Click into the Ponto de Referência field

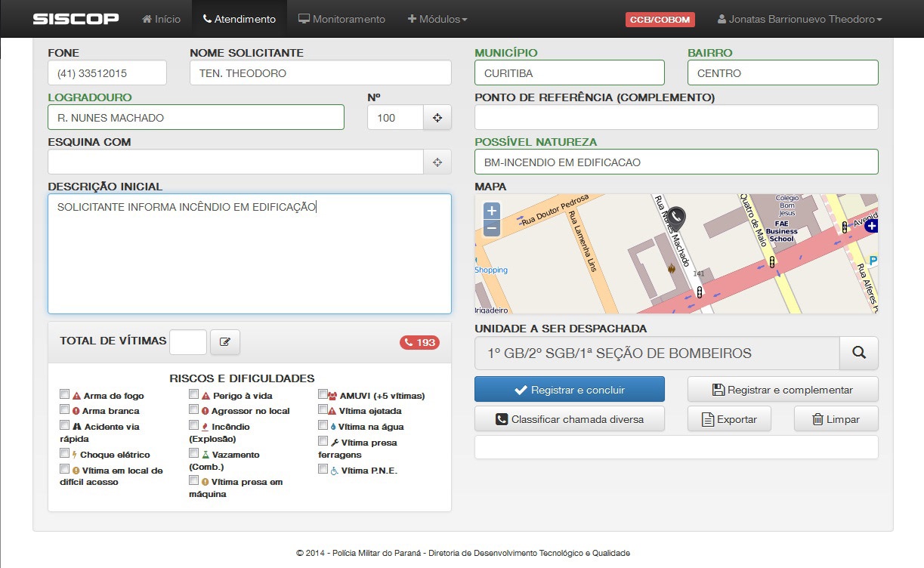click(x=676, y=117)
